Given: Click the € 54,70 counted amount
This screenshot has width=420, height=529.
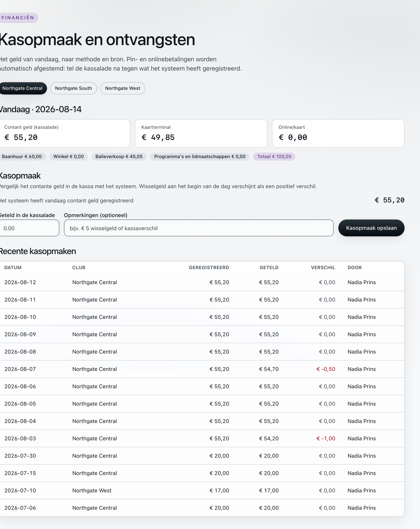Looking at the screenshot, I should tap(269, 369).
